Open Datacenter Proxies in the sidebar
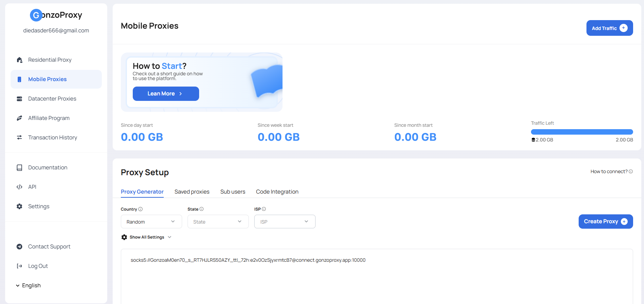This screenshot has height=304, width=644. pos(56,99)
